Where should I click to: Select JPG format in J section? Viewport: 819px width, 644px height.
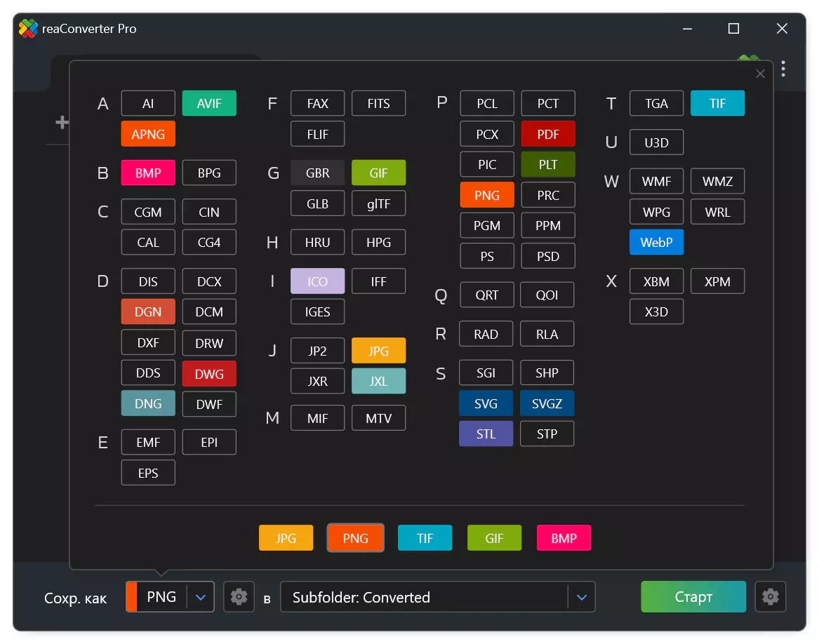click(x=379, y=351)
